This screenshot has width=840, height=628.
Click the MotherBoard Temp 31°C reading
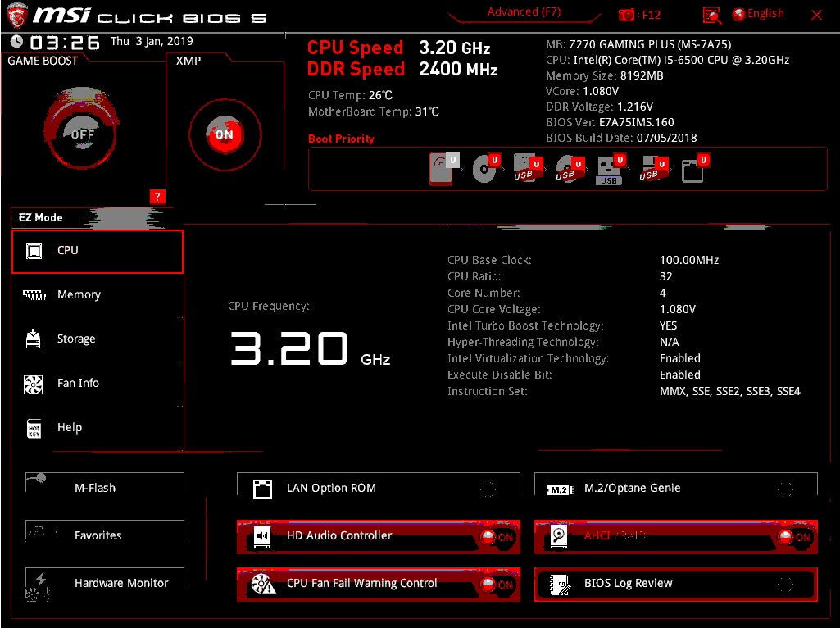click(374, 112)
